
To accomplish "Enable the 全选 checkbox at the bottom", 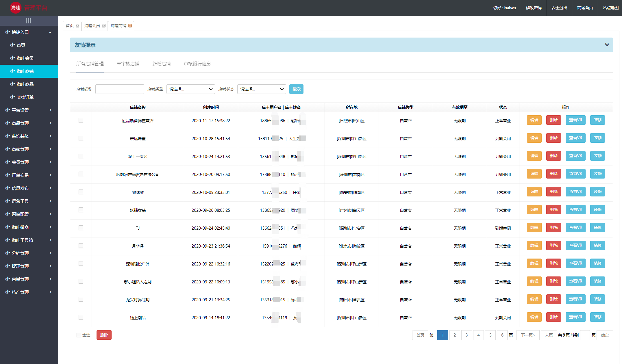I will [79, 335].
